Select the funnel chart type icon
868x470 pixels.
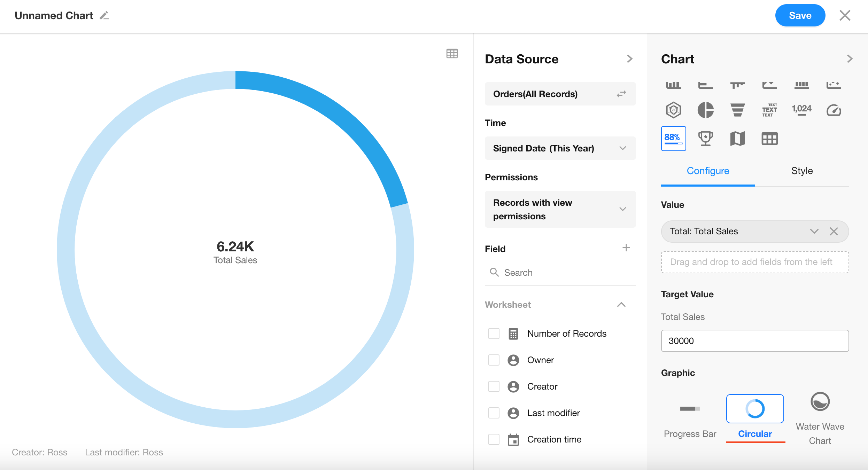tap(737, 110)
